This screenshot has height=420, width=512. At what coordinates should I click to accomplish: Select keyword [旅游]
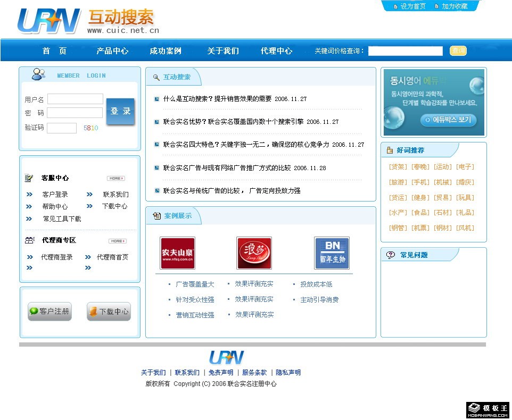[398, 182]
